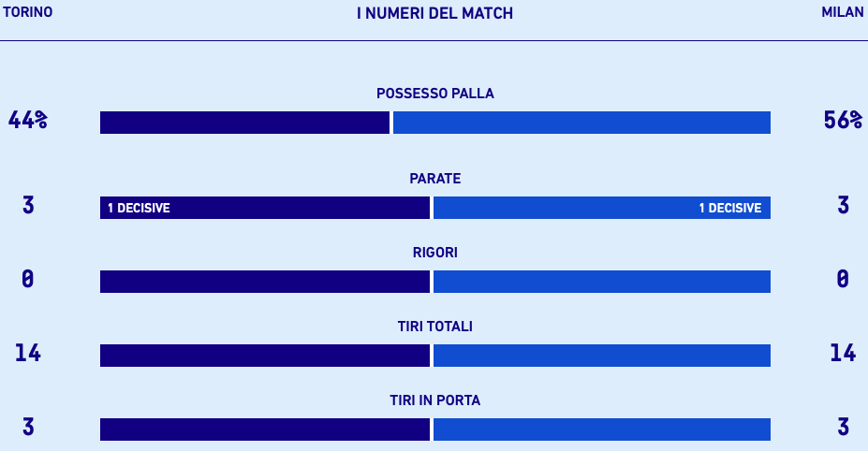
Task: Select the I NUMERI DEL MATCH title
Action: point(434,14)
